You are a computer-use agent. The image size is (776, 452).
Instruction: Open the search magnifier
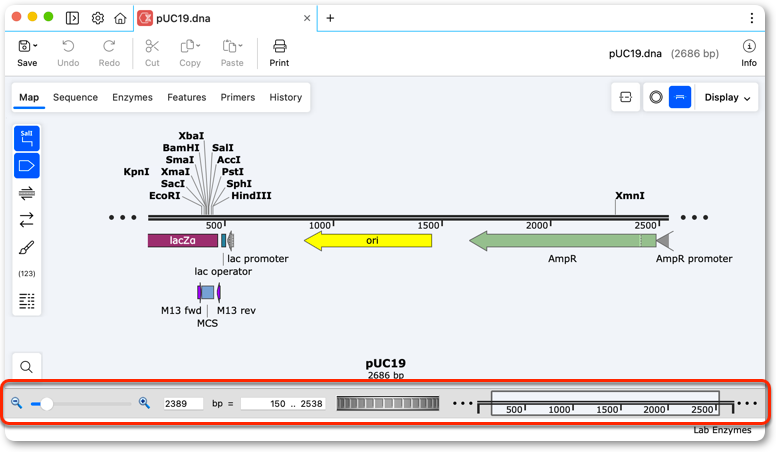coord(27,367)
